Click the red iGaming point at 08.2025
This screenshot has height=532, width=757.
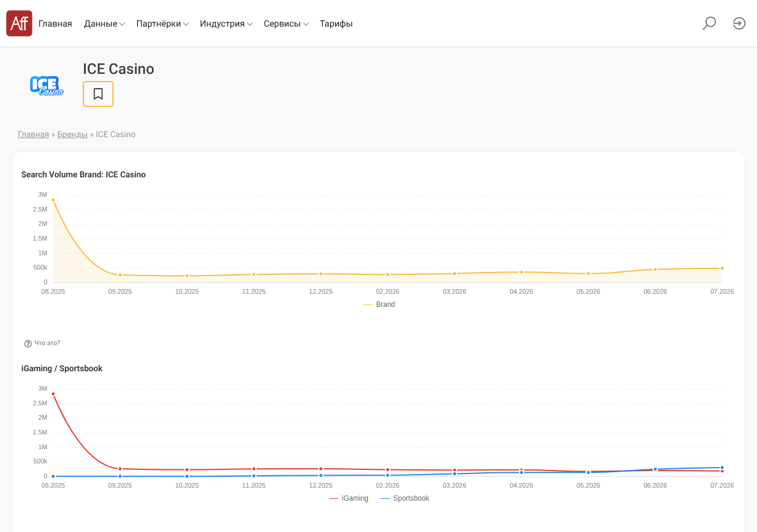click(53, 394)
